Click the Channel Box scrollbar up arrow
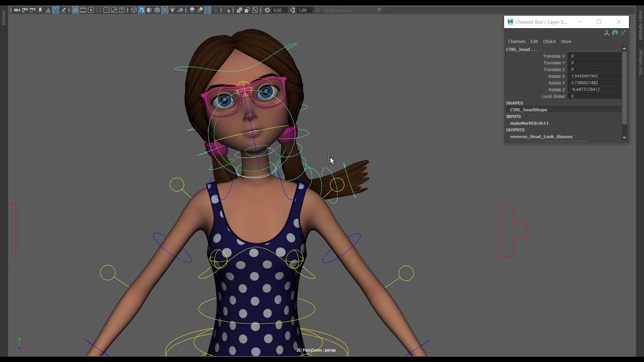This screenshot has width=644, height=362. tap(624, 49)
